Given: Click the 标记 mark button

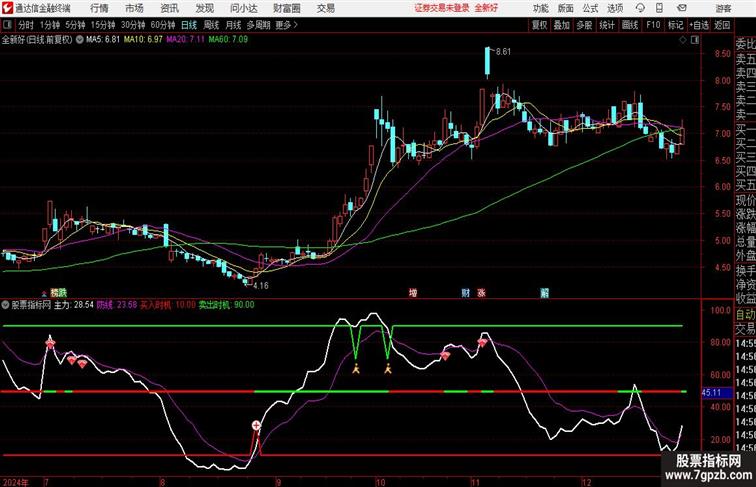Looking at the screenshot, I should 675,25.
